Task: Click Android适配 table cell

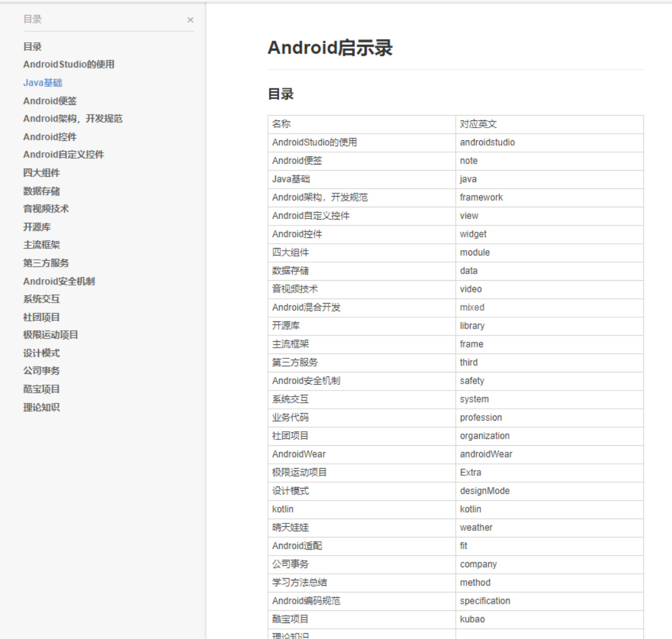Action: [x=362, y=546]
